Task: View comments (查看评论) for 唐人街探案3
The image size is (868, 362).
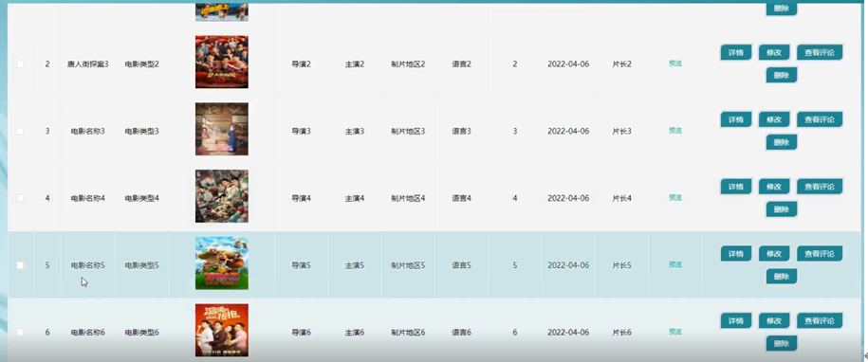Action: pos(820,52)
